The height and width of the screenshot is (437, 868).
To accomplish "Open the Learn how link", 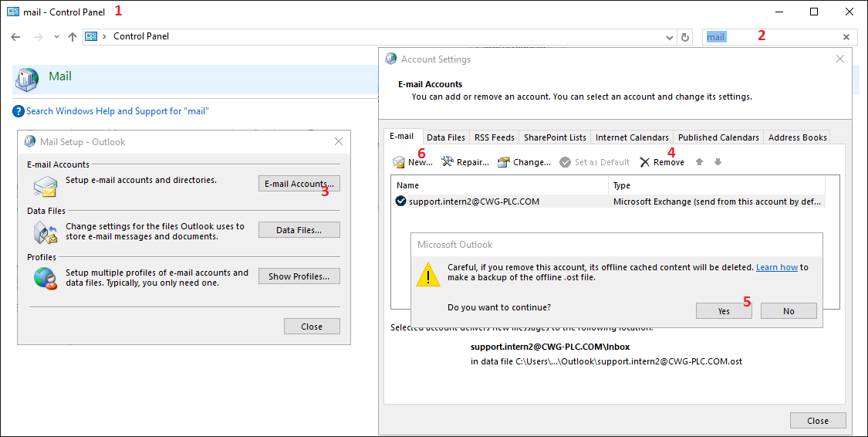I will coord(776,267).
